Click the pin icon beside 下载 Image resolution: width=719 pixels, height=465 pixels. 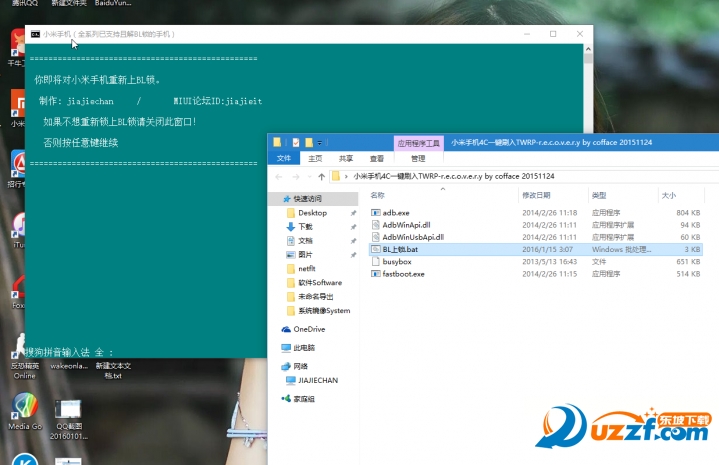(x=353, y=227)
